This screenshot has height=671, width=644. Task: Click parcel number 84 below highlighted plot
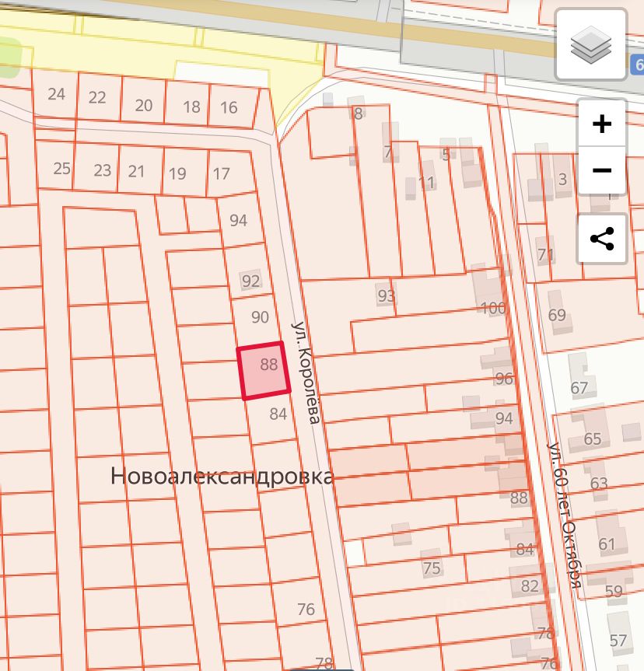[x=278, y=414]
